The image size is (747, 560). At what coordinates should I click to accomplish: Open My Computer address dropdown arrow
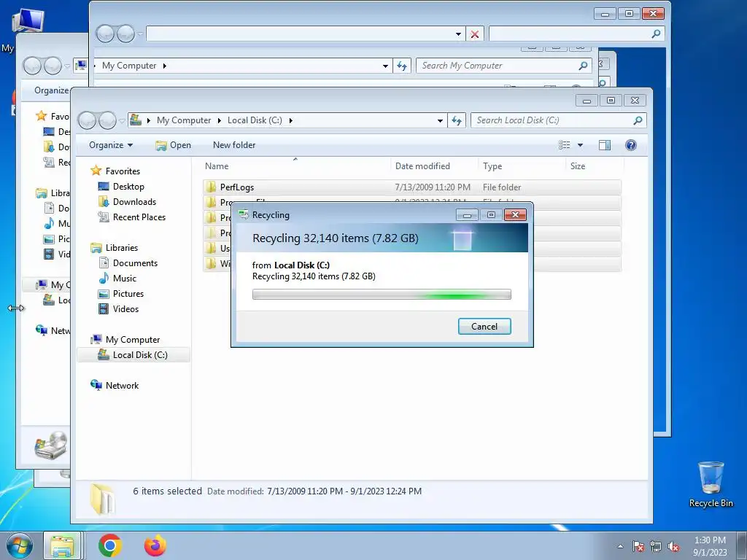385,66
